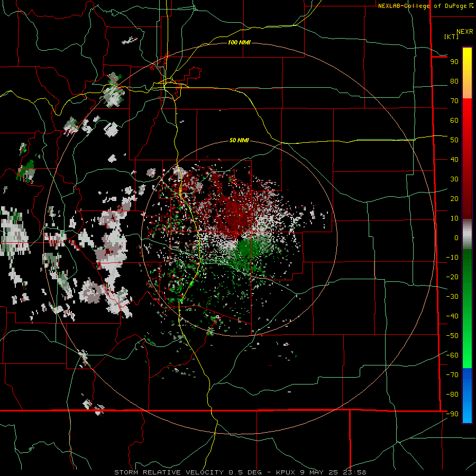Click the -70 value on the velocity scale
This screenshot has width=476, height=476.
click(x=452, y=374)
